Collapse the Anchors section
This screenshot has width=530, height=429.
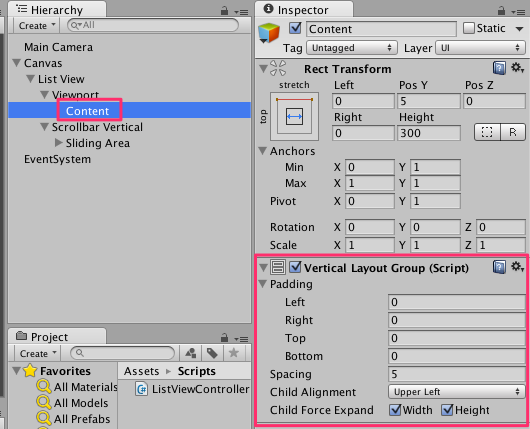(x=262, y=150)
